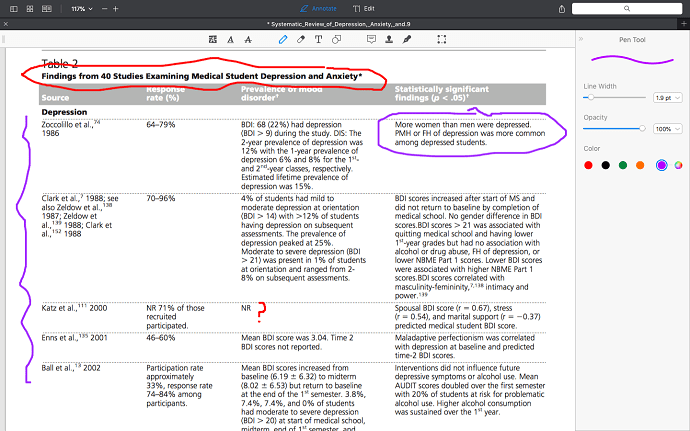Open the custom color wheel picker
This screenshot has height=431, width=690.
tap(679, 165)
